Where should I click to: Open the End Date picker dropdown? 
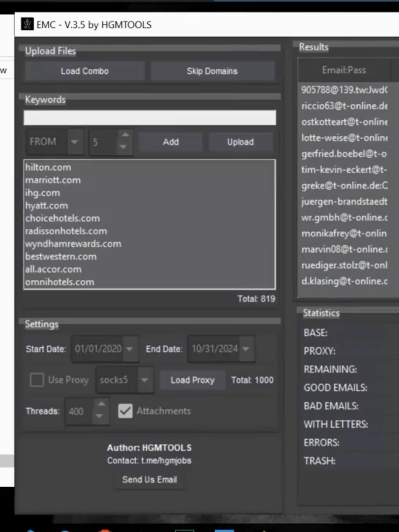coord(246,349)
